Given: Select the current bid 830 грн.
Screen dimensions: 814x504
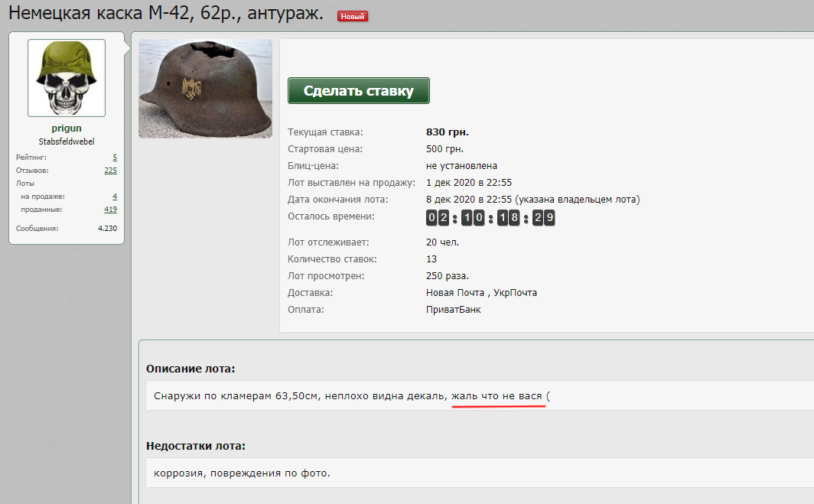Looking at the screenshot, I should tap(447, 132).
